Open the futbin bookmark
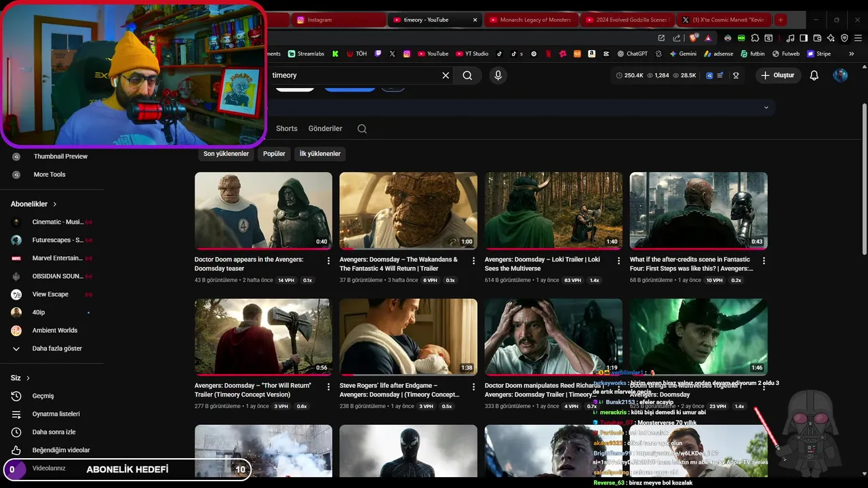Image resolution: width=868 pixels, height=488 pixels. 753,54
